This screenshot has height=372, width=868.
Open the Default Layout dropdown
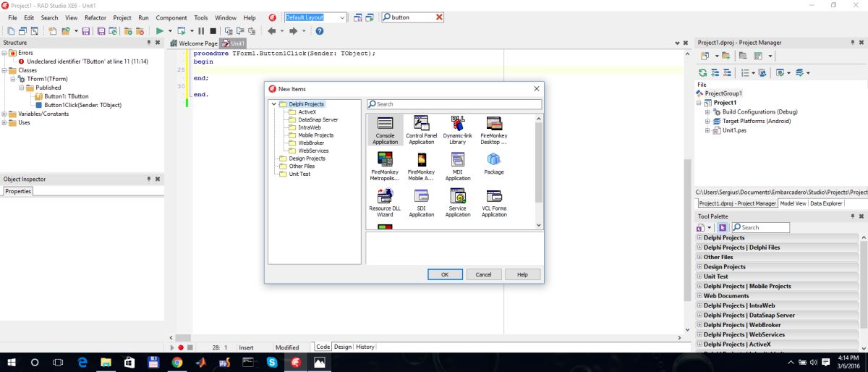(343, 17)
